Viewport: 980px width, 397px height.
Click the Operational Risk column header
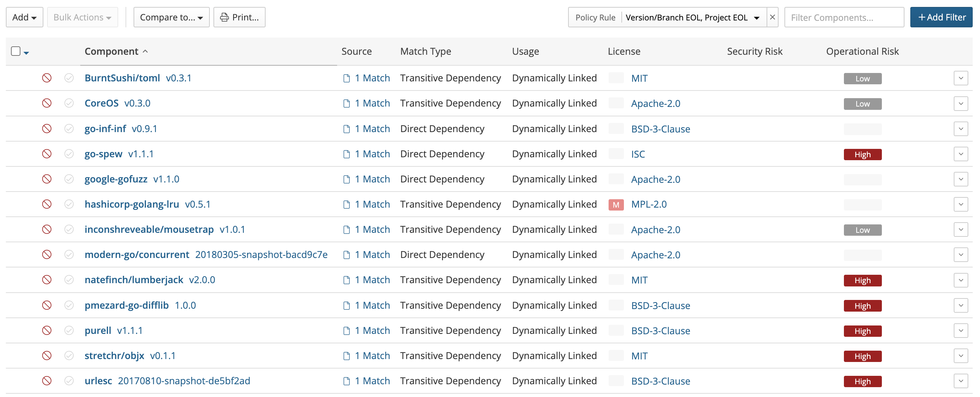(862, 51)
